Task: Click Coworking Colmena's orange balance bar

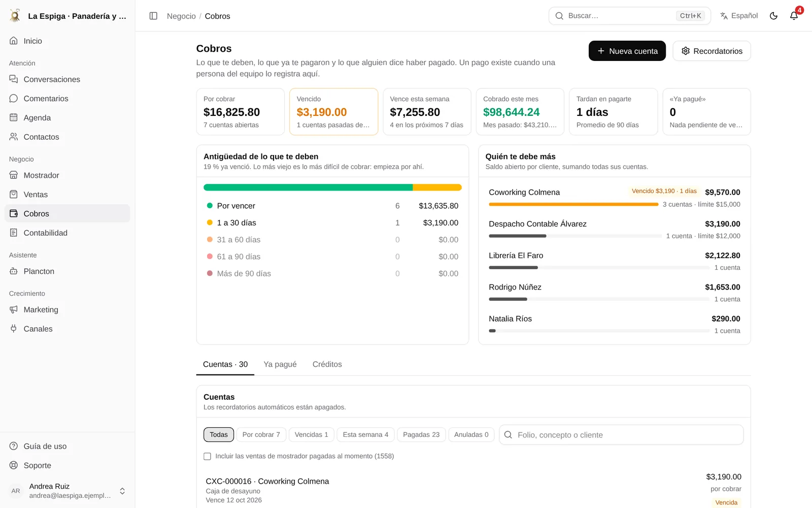Action: pyautogui.click(x=573, y=204)
